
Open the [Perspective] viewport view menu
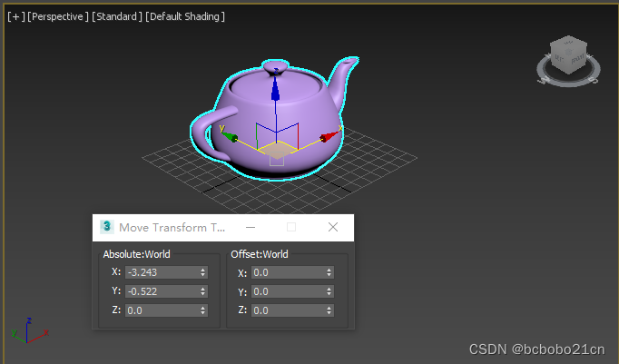(x=58, y=16)
